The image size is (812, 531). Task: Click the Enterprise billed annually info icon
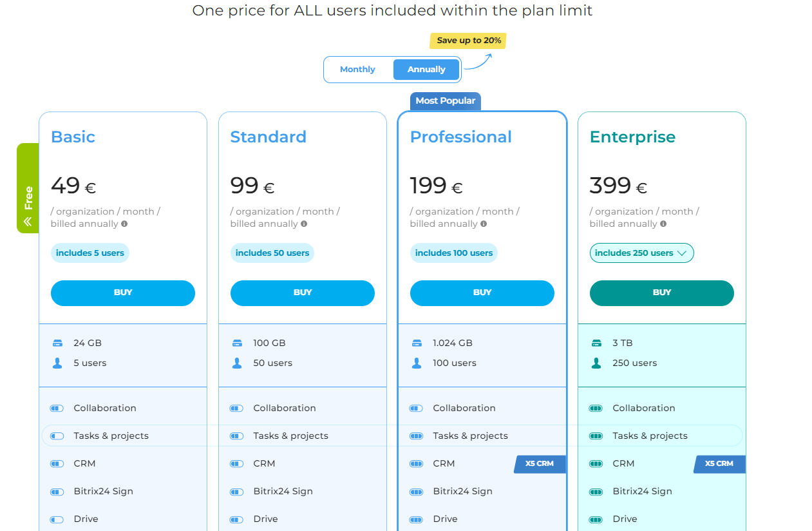(x=663, y=224)
